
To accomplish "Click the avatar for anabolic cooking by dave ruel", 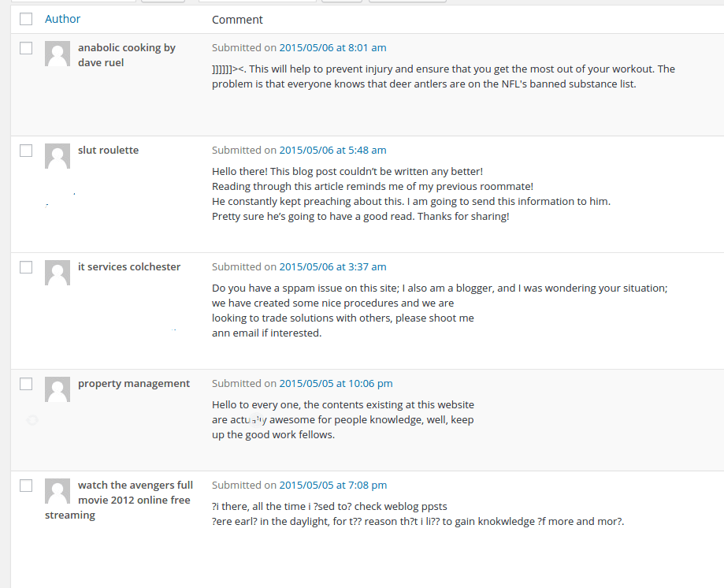I will pyautogui.click(x=57, y=54).
